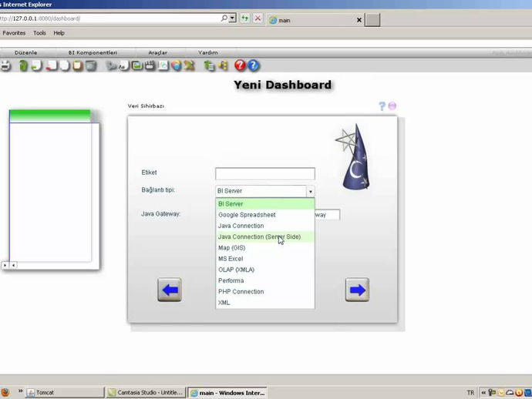Open Tomcat from the taskbar
Viewport: 532px width, 399px height.
[65, 393]
